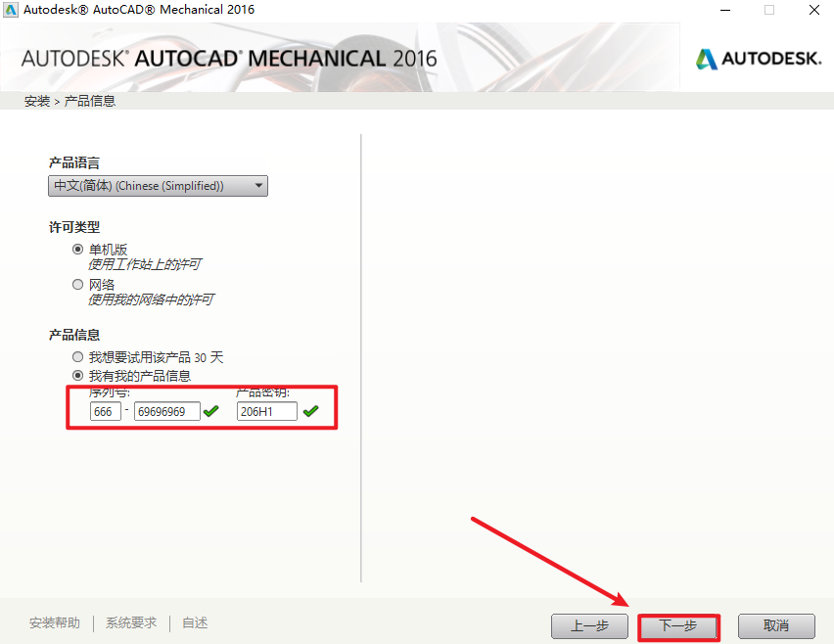
Task: Proceed by clicking the 下一步 button
Action: coord(678,625)
